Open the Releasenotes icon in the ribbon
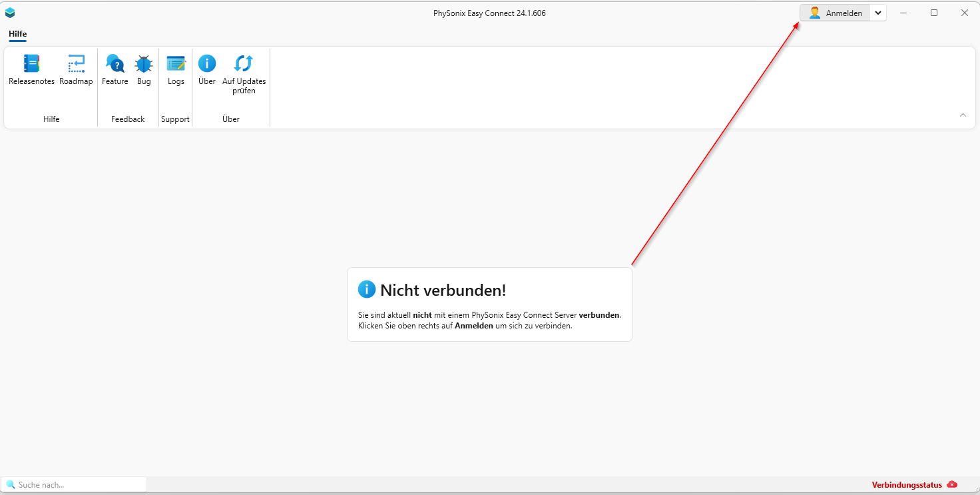 (31, 64)
